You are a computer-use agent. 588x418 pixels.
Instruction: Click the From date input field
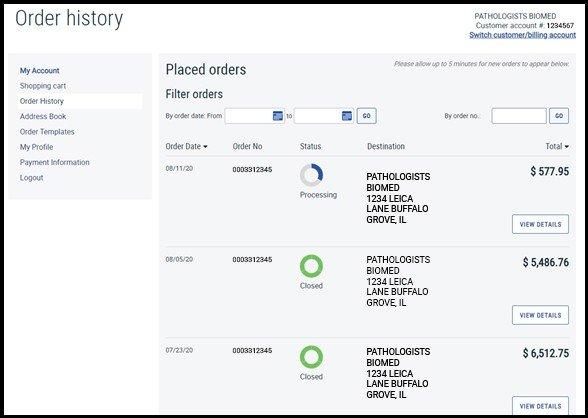pos(255,116)
